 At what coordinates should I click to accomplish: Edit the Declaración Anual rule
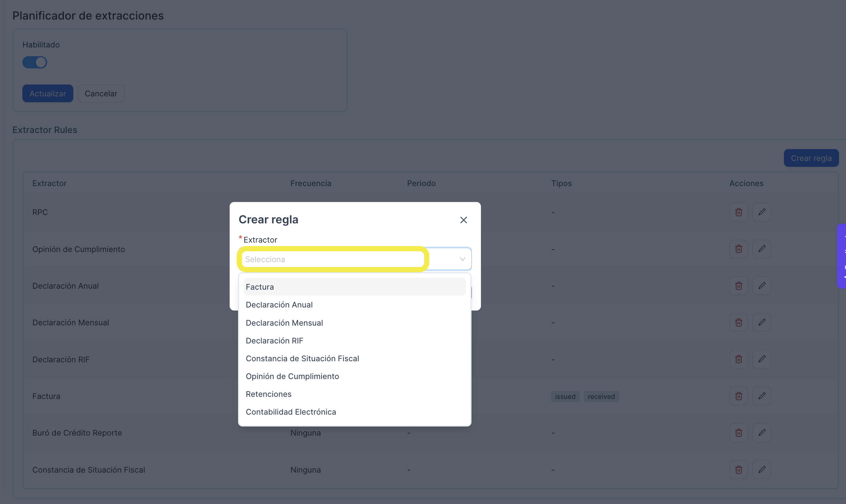[x=762, y=286]
